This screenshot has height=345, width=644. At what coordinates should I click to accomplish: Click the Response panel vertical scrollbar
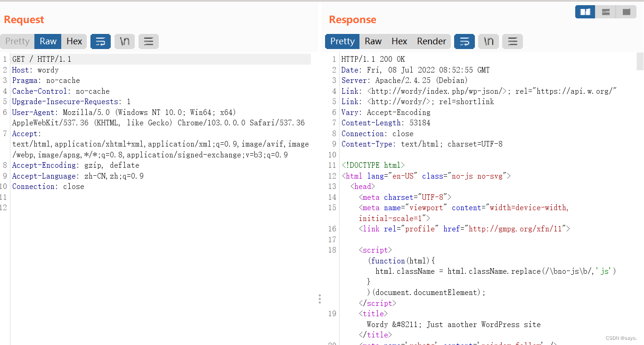click(x=640, y=61)
